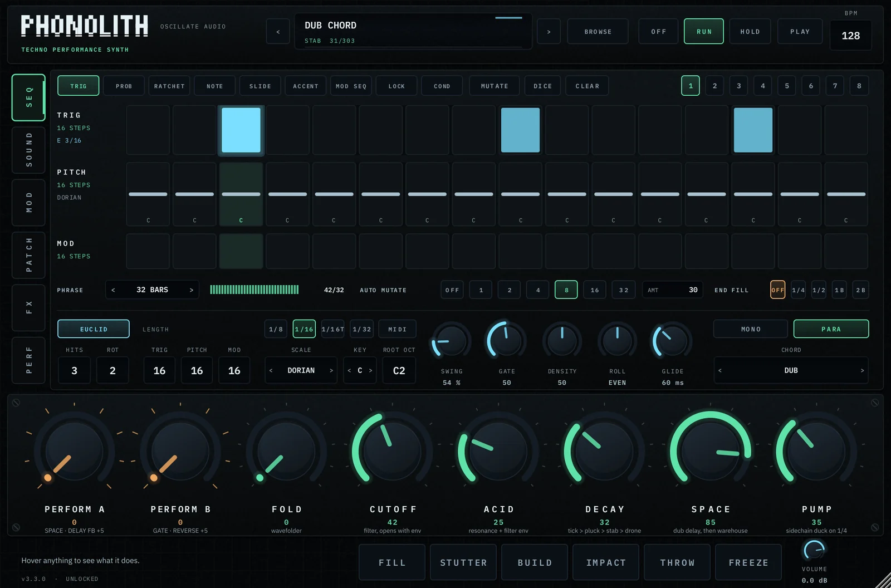
Task: Decrease PHRASE length from 32 BARS
Action: point(113,290)
